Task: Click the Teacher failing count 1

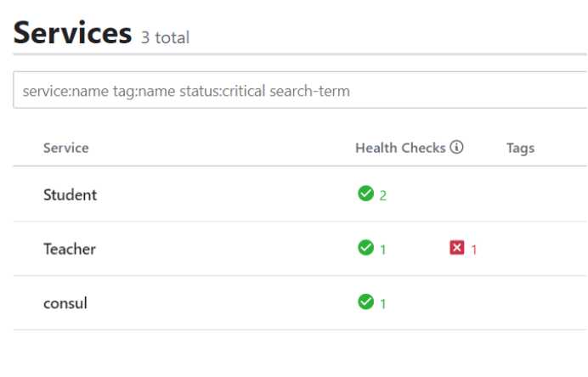Action: pos(474,250)
